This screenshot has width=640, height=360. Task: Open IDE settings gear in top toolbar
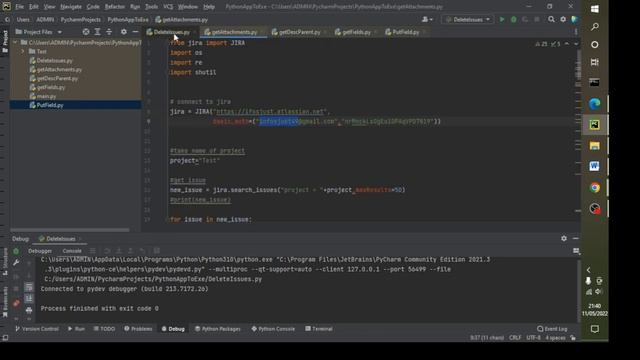[x=563, y=19]
